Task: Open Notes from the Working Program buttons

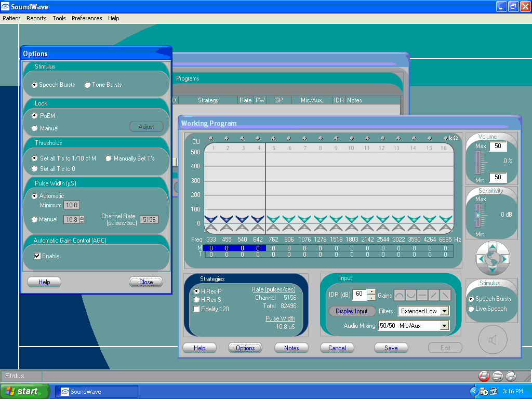Action: [x=291, y=348]
